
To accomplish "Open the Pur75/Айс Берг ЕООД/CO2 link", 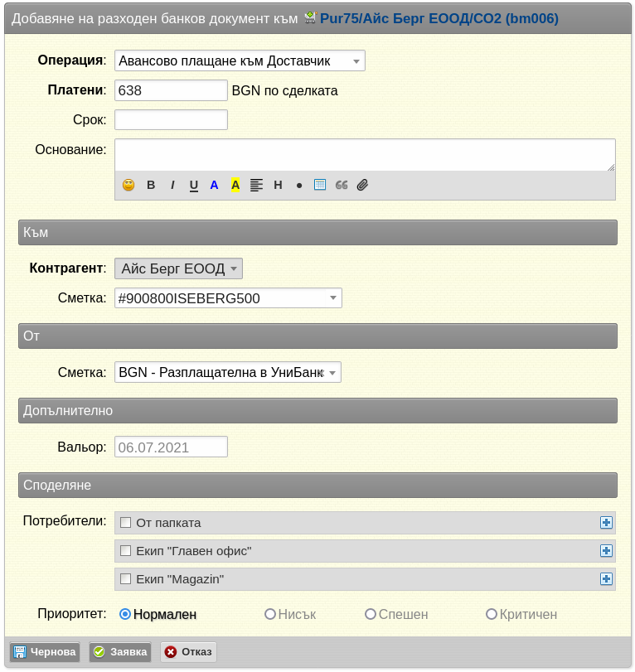I will coord(439,18).
